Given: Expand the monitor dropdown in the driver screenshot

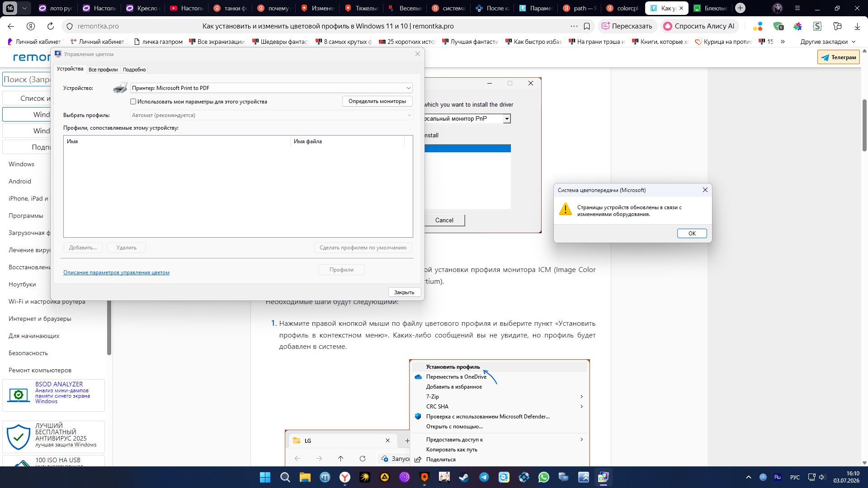Looking at the screenshot, I should [507, 119].
